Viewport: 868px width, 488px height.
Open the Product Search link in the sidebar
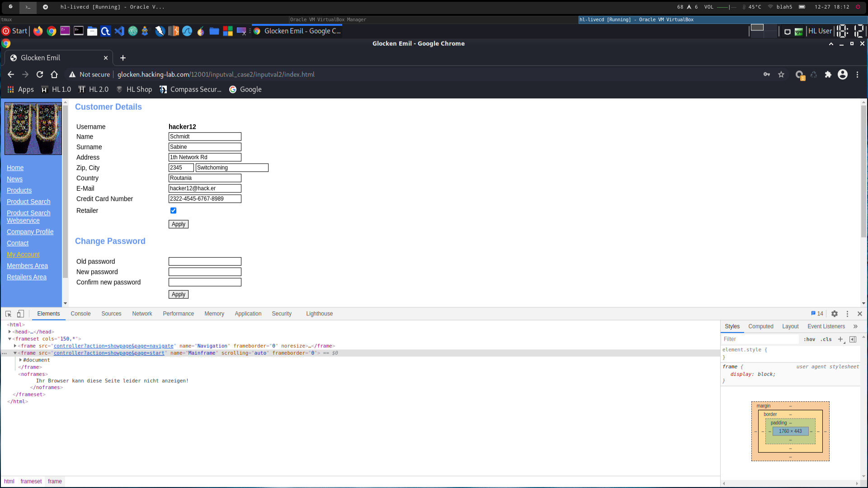(x=28, y=202)
